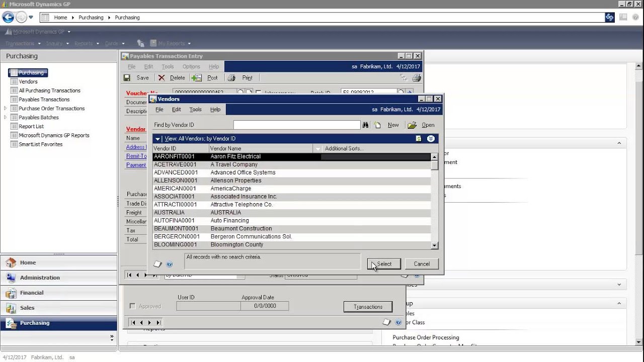The height and width of the screenshot is (362, 644).
Task: Click the printer icon at Payables toolbar's right end
Action: (417, 78)
